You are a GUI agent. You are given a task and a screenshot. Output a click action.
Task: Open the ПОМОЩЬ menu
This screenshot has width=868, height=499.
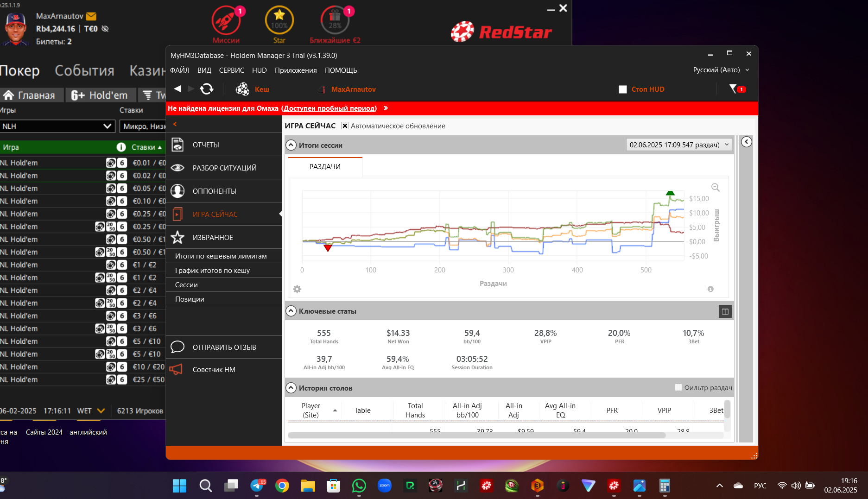[341, 70]
